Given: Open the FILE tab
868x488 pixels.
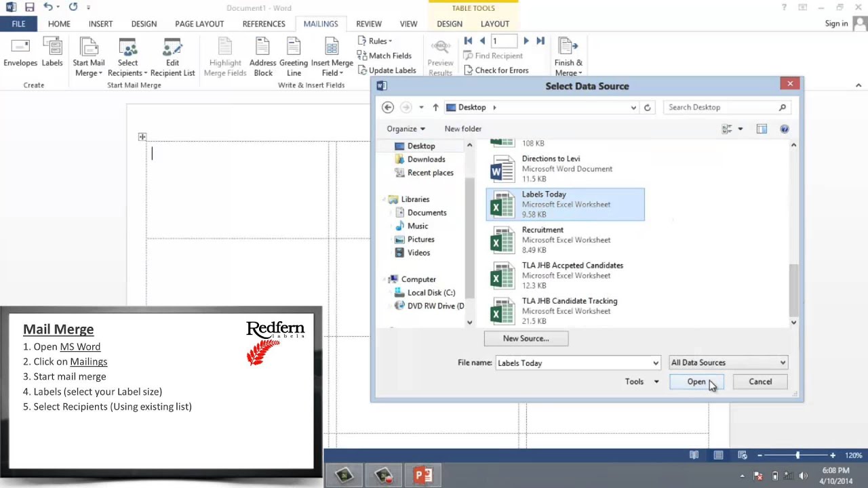Looking at the screenshot, I should 18,24.
